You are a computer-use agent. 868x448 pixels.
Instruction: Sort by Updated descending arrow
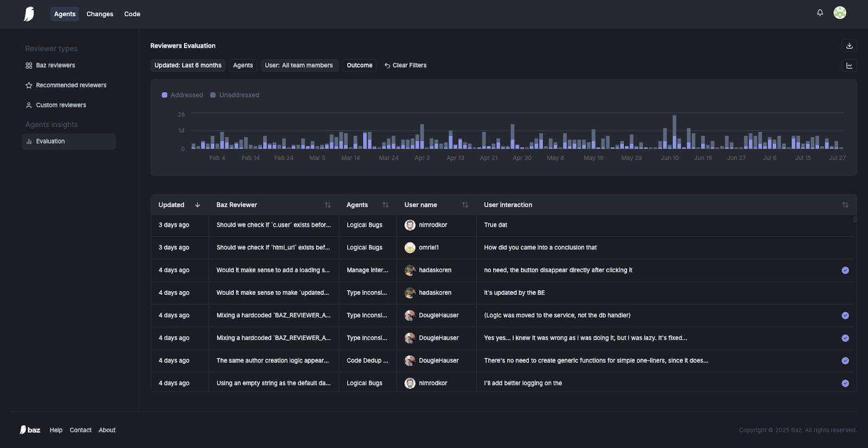coord(197,205)
